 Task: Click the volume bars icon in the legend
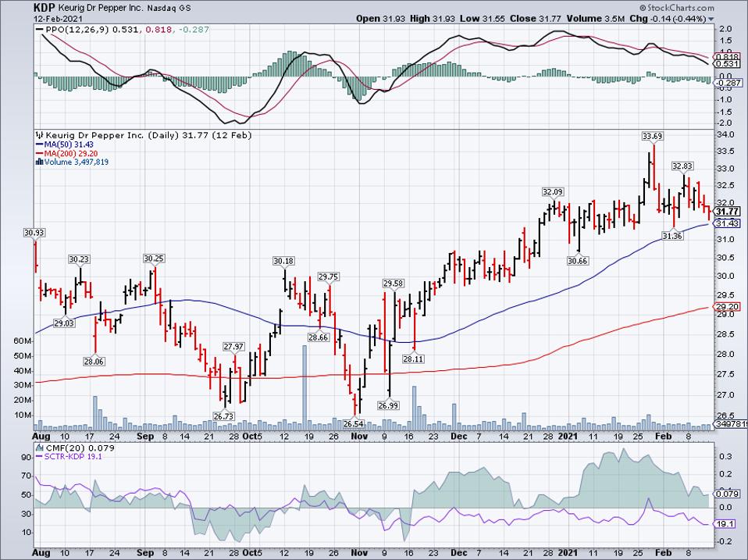(40, 162)
